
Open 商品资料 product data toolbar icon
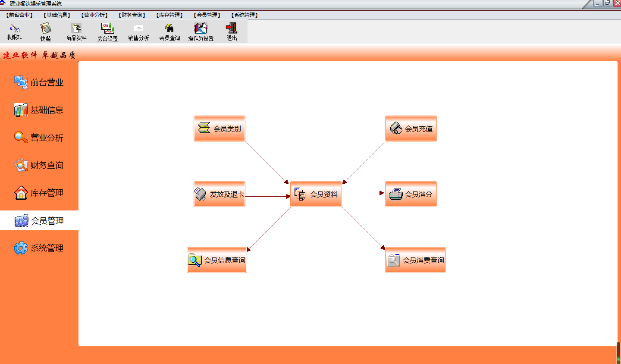(77, 31)
